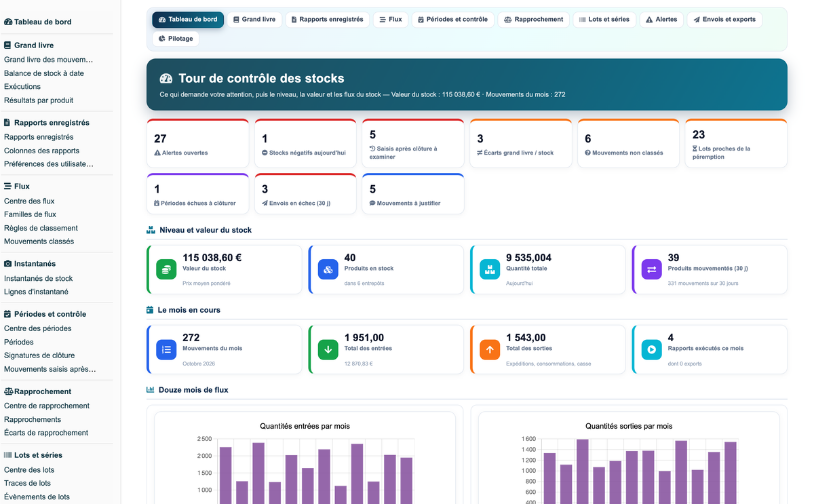
Task: Click the warning triangle on Alertes ouvertes card
Action: (157, 153)
